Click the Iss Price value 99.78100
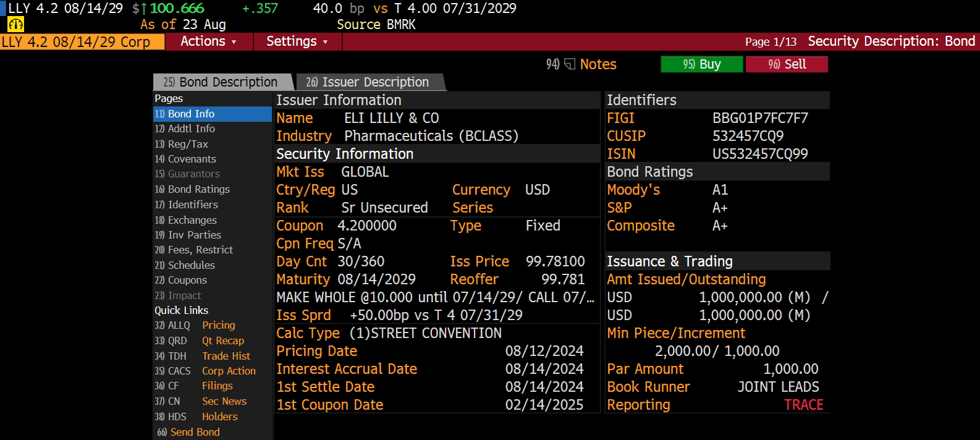Viewport: 980px width, 440px height. (555, 261)
